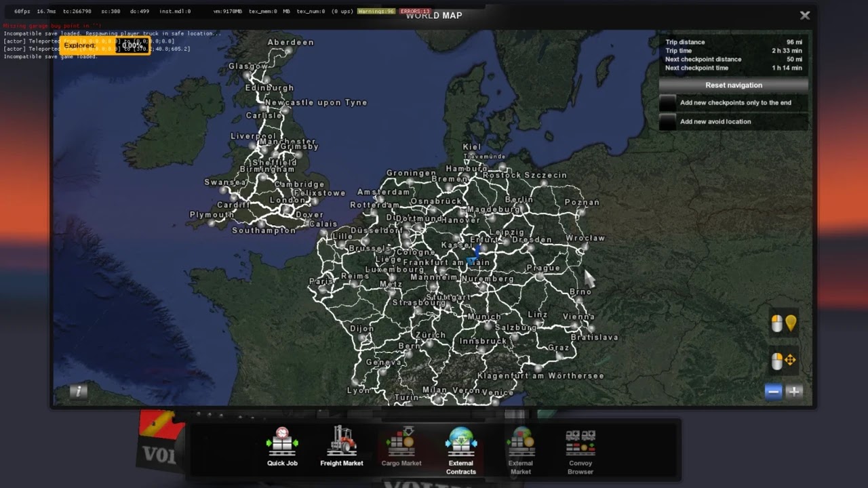Select the Swansea city label
Image resolution: width=868 pixels, height=488 pixels.
[x=226, y=182]
